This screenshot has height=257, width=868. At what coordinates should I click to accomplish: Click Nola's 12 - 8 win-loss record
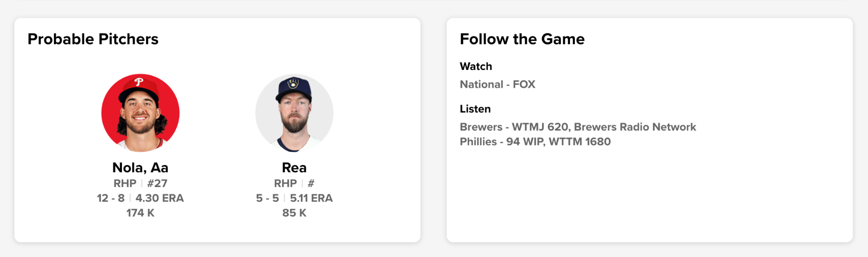(x=110, y=198)
